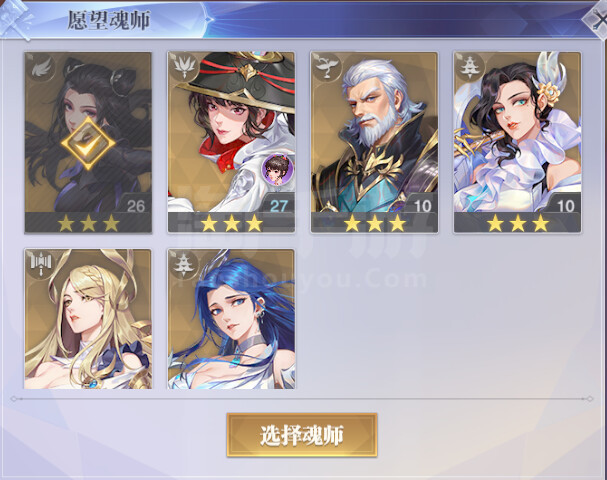
Task: Click the level 26 badge on first card
Action: tap(136, 206)
